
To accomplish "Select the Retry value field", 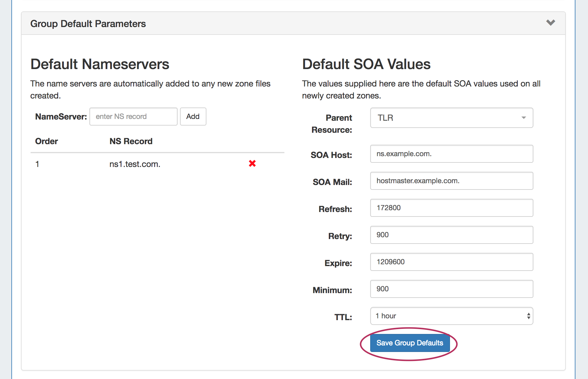I will [451, 235].
